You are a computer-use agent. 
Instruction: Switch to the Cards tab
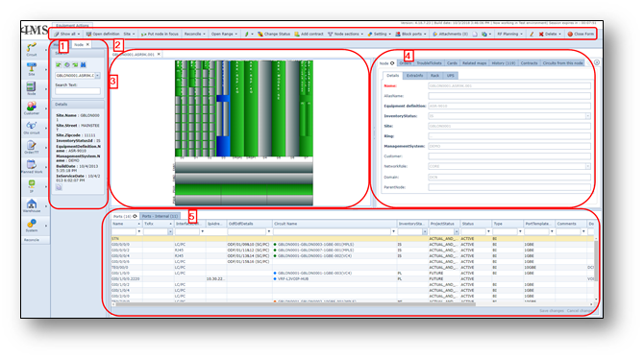pyautogui.click(x=452, y=63)
